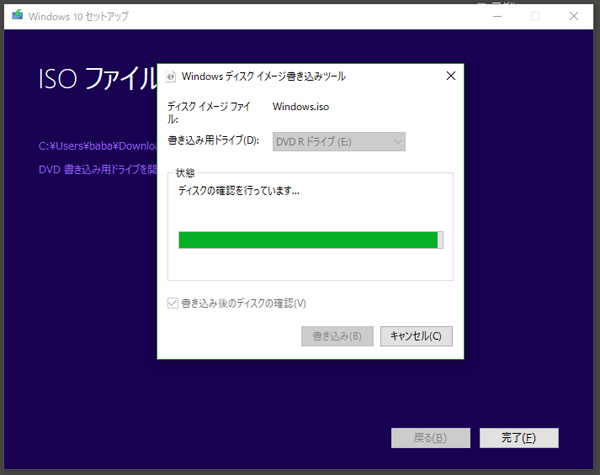Click the ディスクの確認を行っています status text
The image size is (600, 475).
(239, 190)
